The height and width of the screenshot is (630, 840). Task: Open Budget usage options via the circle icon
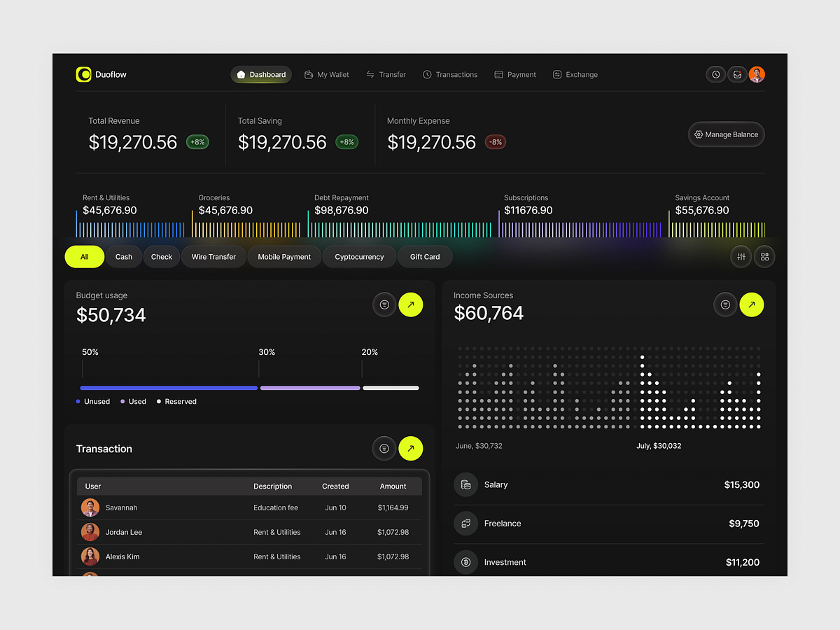click(x=384, y=304)
